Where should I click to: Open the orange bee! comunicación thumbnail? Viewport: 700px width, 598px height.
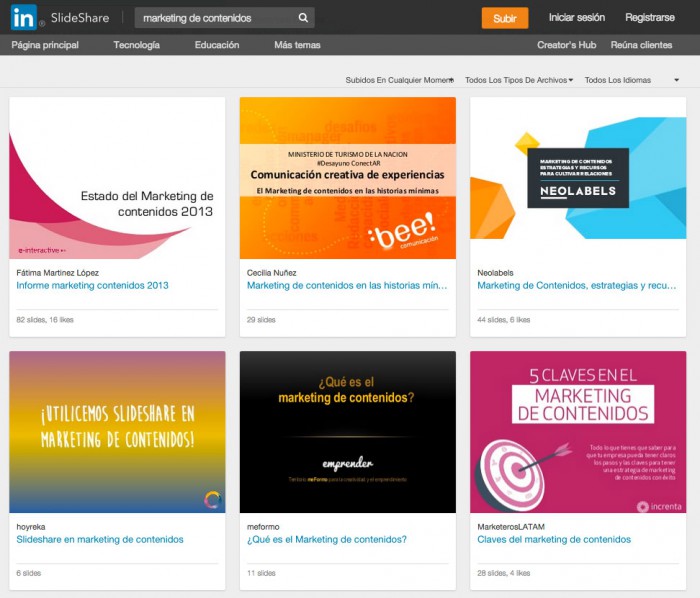click(348, 178)
